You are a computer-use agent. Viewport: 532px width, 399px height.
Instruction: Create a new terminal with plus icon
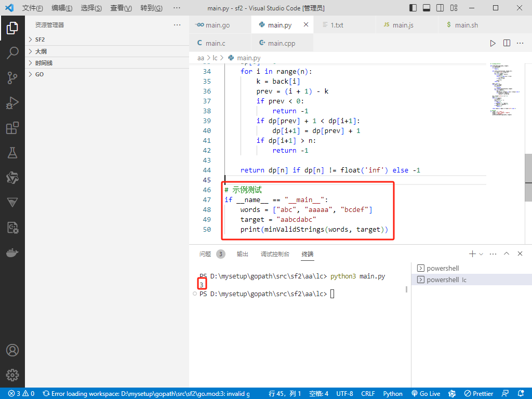[x=472, y=254]
